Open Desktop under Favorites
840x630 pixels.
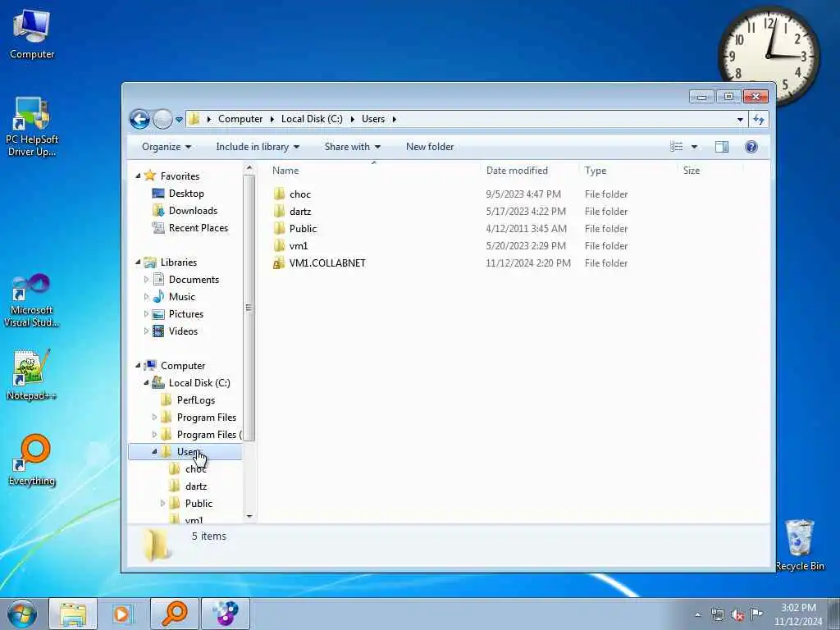tap(186, 194)
